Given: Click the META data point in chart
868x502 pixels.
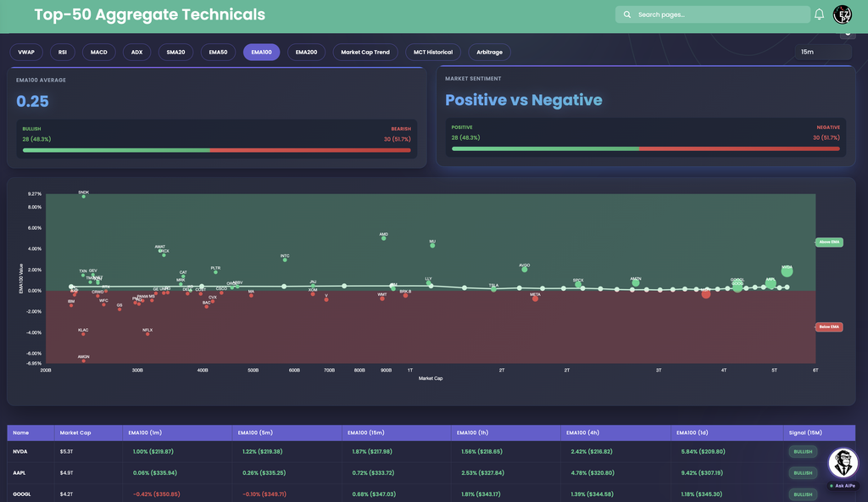Looking at the screenshot, I should click(536, 298).
